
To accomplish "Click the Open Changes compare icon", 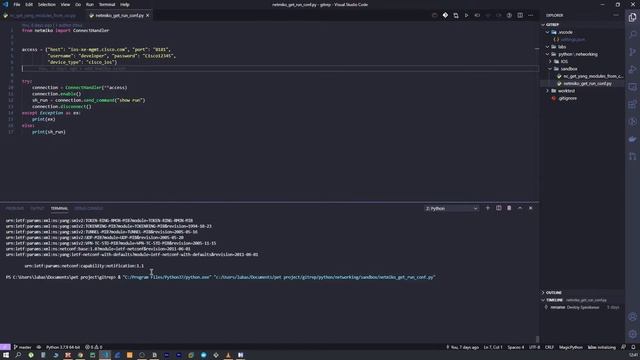I will 456,16.
